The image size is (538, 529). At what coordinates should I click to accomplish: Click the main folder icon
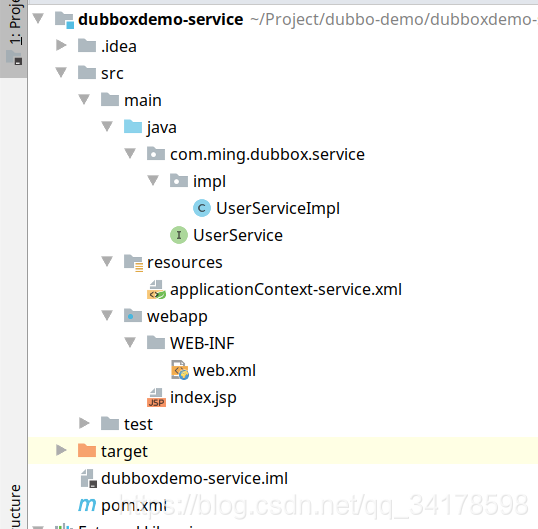(x=110, y=99)
